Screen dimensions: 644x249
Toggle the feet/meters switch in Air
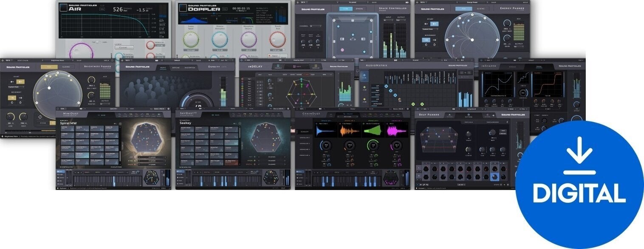[99, 42]
